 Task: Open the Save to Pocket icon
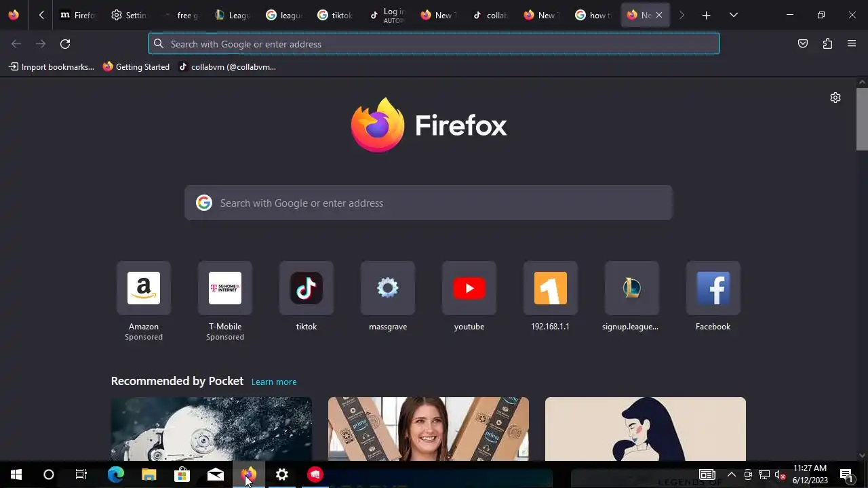pos(803,44)
